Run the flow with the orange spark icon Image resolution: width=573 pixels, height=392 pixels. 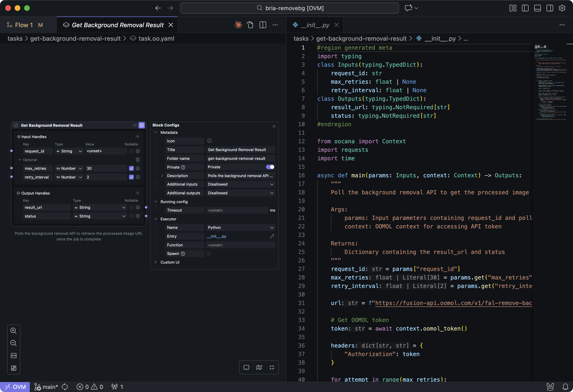[x=238, y=25]
